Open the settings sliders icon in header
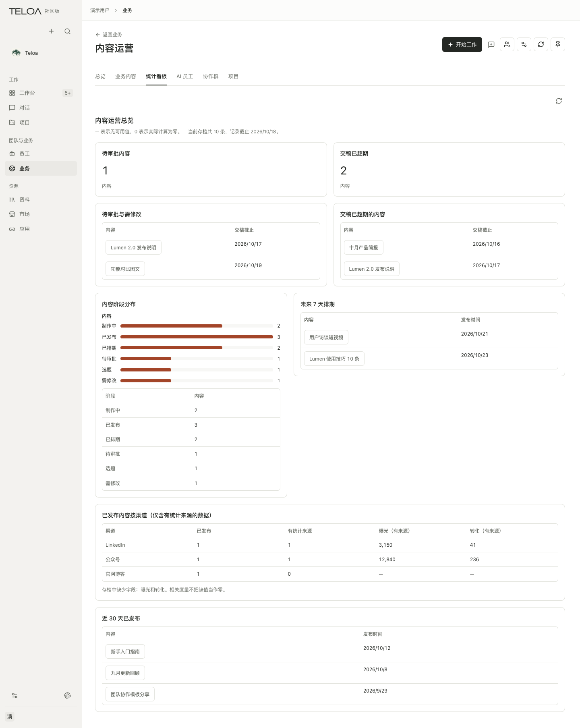 524,45
